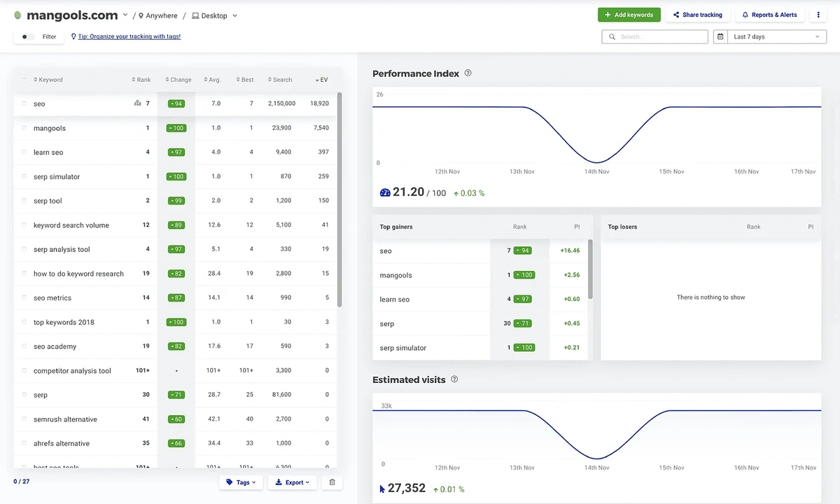
Task: Check the checkbox for serp tool
Action: point(24,201)
